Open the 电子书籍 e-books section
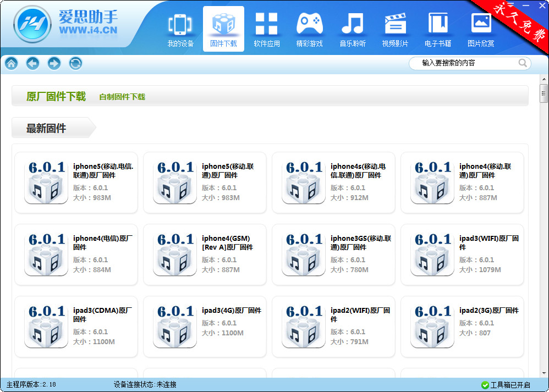This screenshot has width=549, height=392. (x=438, y=30)
